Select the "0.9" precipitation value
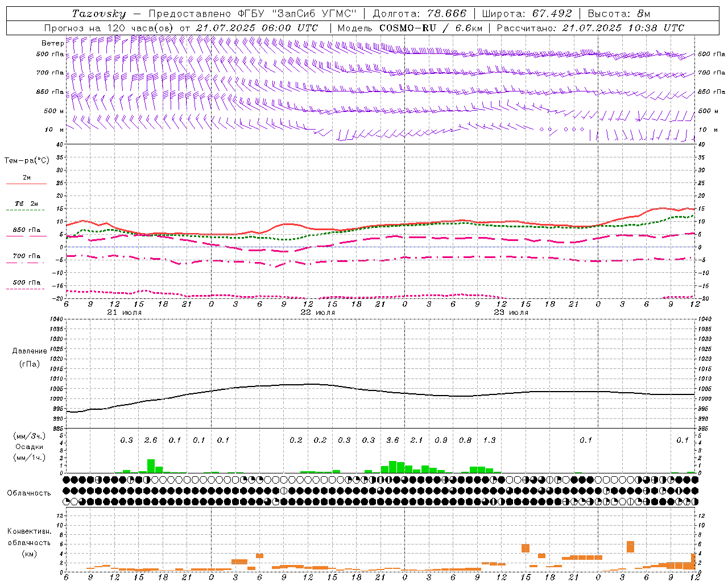 [x=441, y=440]
